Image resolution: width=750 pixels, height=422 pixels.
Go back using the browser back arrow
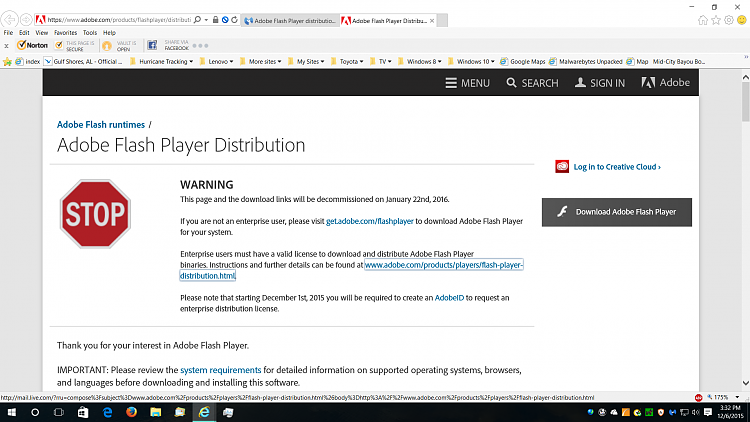point(10,20)
